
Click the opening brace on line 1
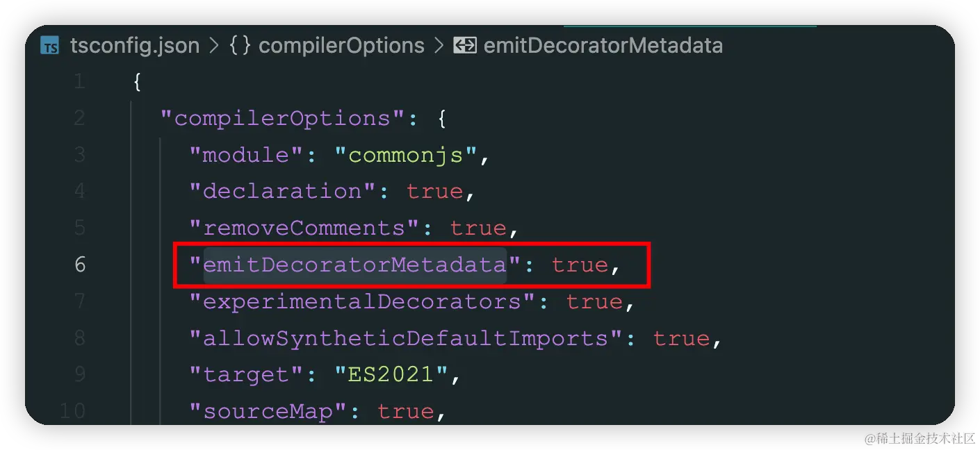138,82
